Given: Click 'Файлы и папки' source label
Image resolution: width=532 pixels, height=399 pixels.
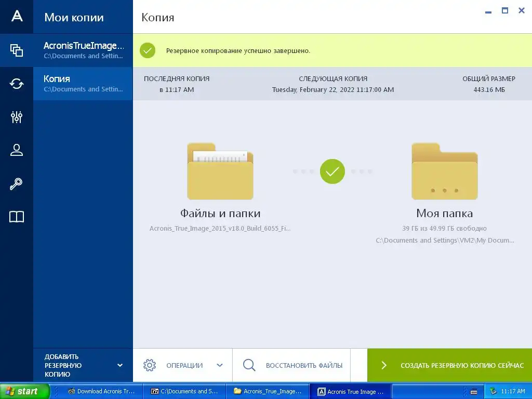Looking at the screenshot, I should (x=220, y=214).
